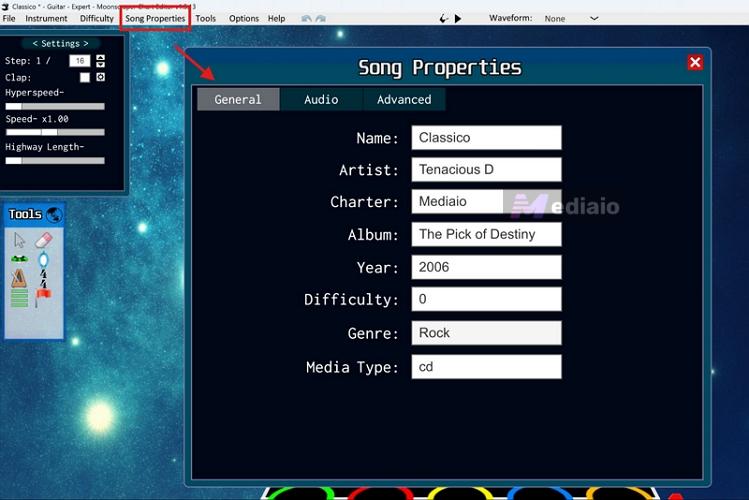This screenshot has width=749, height=500.
Task: Decrease Step value with down arrow
Action: coord(100,64)
